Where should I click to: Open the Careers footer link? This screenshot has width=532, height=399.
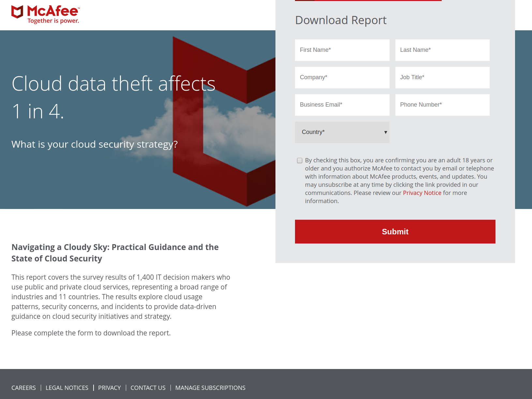coord(23,388)
